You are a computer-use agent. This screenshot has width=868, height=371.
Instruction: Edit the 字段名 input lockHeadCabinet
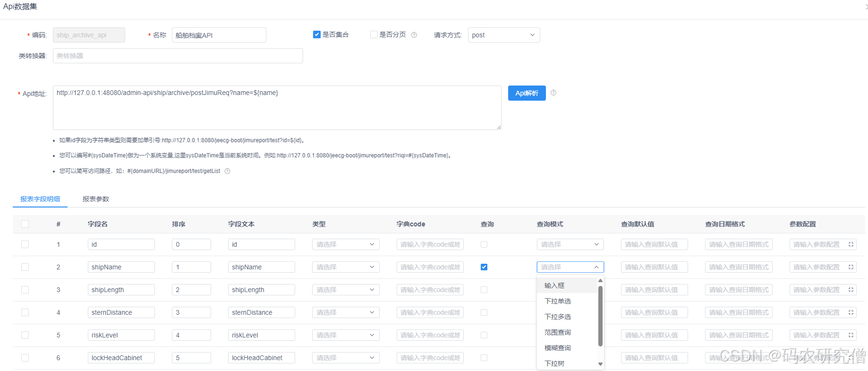(121, 358)
